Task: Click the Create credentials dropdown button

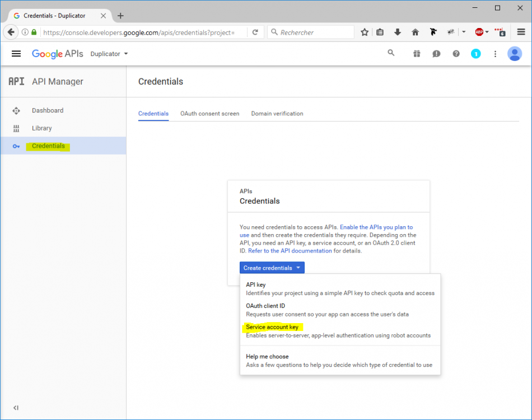Action: 272,268
